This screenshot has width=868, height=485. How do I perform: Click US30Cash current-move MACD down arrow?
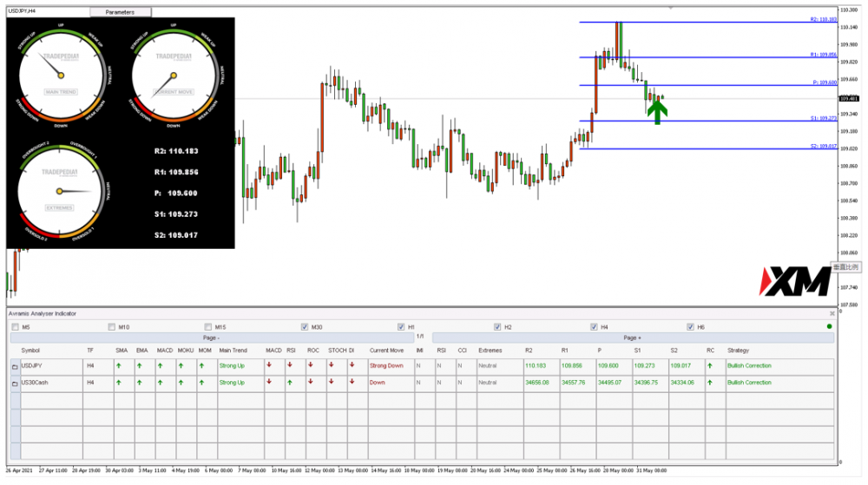coord(269,382)
